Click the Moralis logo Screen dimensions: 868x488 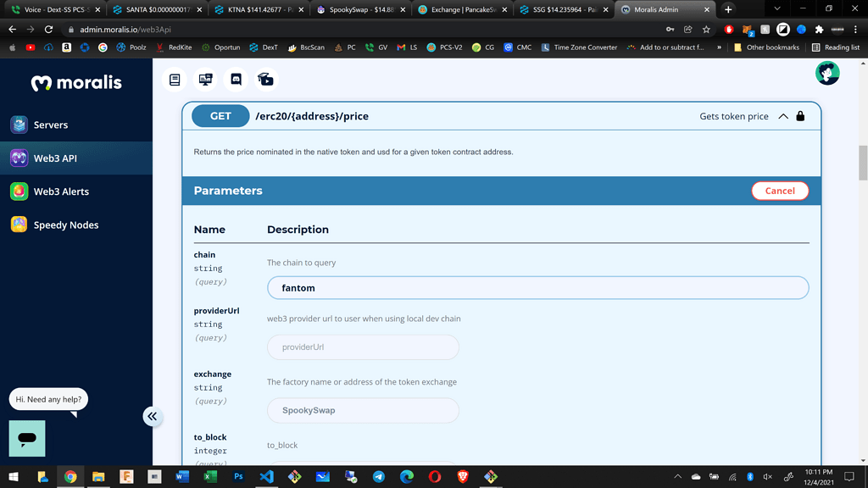tap(76, 83)
